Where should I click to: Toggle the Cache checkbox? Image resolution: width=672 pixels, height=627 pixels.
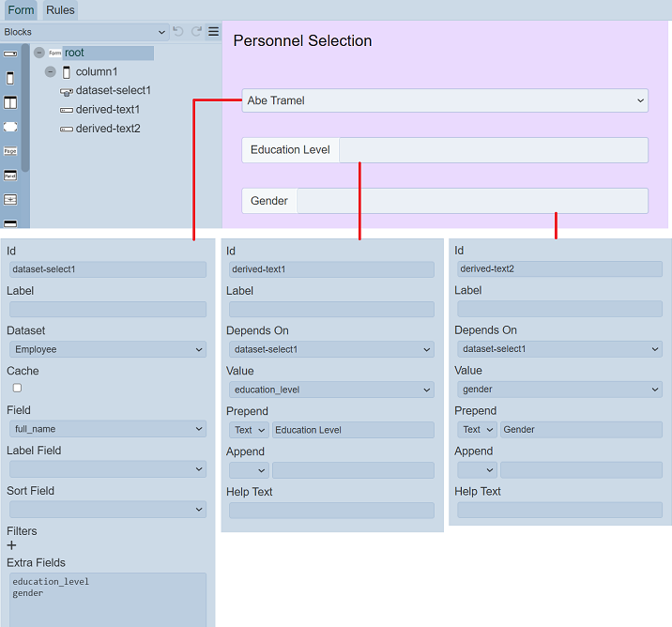point(17,388)
